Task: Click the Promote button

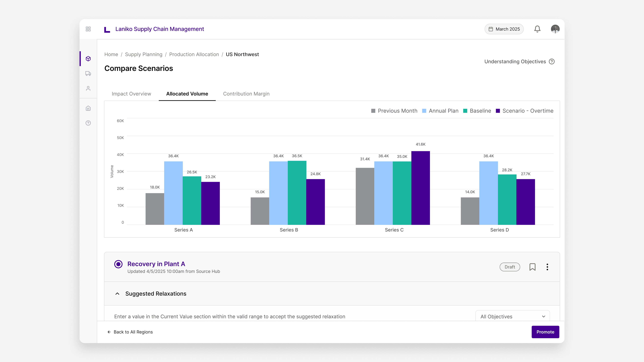Action: pos(545,332)
